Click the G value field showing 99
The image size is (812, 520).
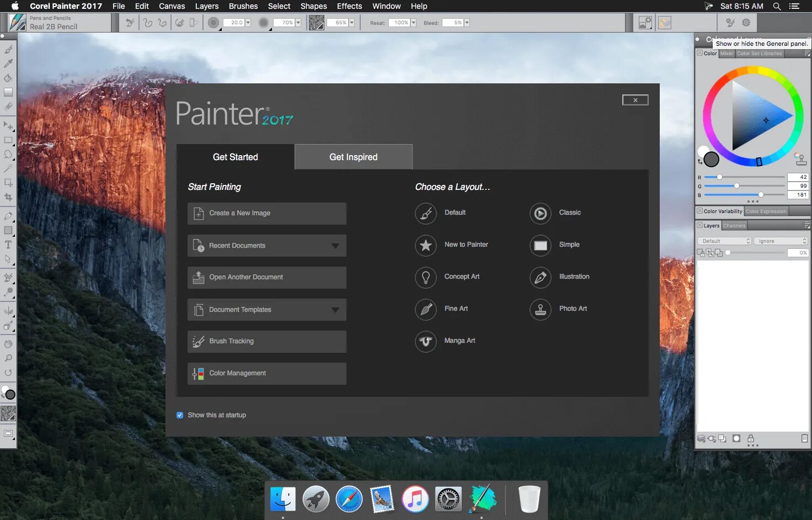(x=798, y=186)
